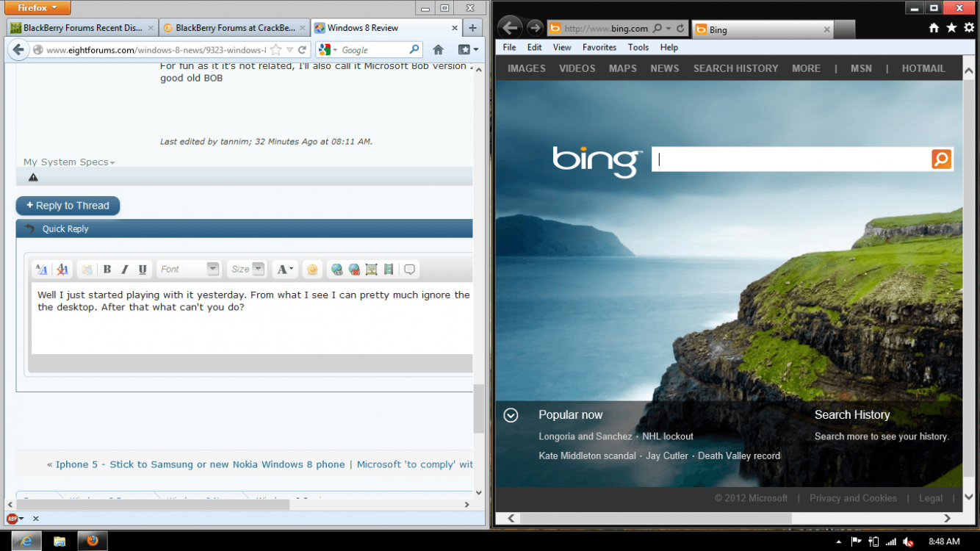Click Kate Middleton scandal trending link

pyautogui.click(x=587, y=455)
